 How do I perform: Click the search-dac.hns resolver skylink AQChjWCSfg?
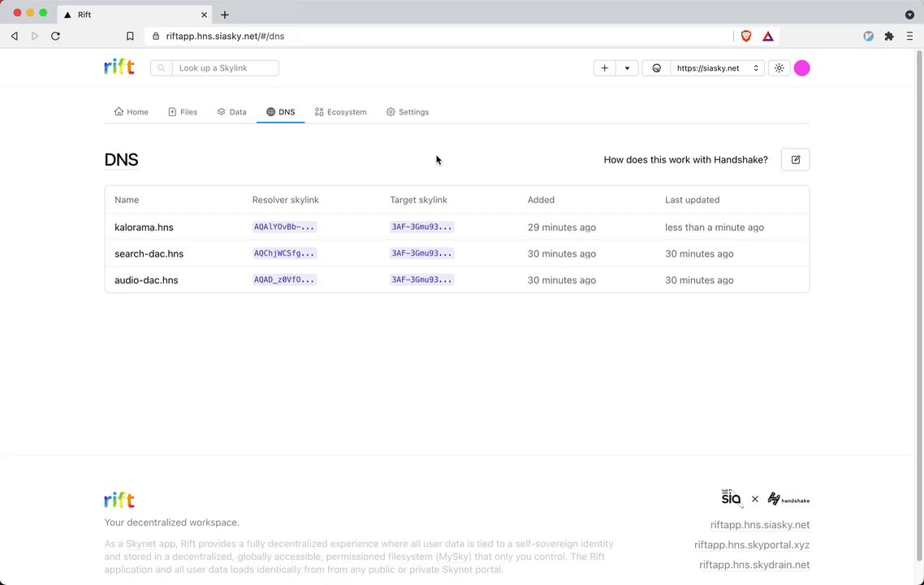pos(284,253)
